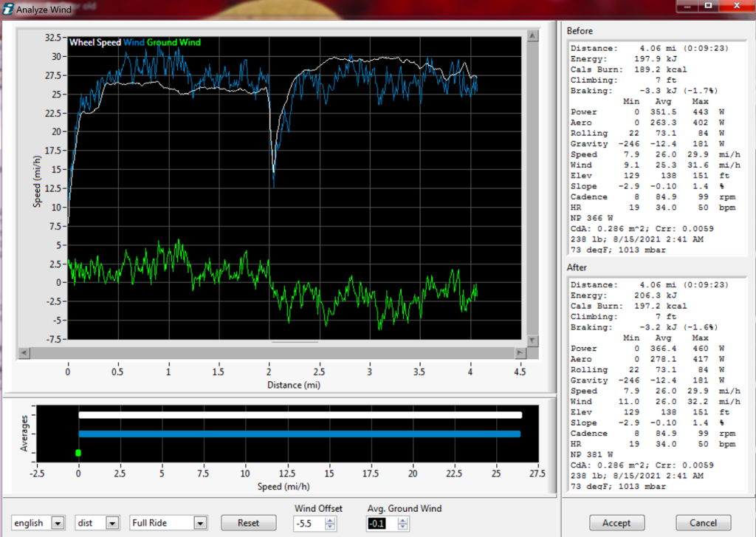Image resolution: width=756 pixels, height=537 pixels.
Task: Click the Analyze Wind app icon in title bar
Action: pos(7,9)
